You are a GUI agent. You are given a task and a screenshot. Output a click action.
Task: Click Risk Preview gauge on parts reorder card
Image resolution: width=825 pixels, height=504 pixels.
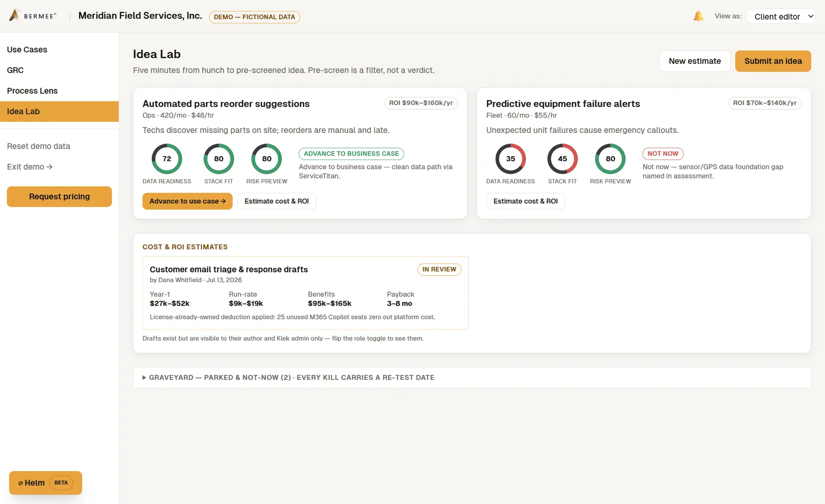267,159
